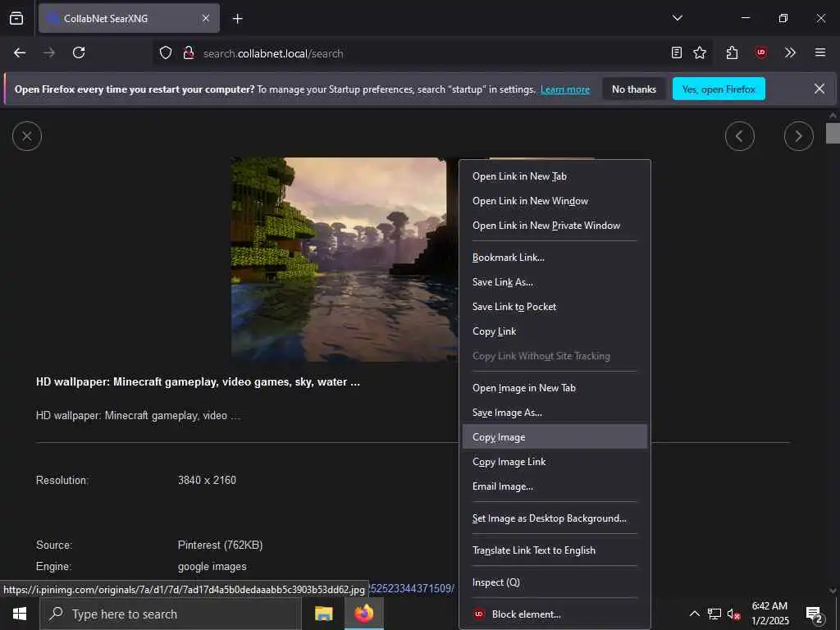This screenshot has height=630, width=840.
Task: Open File Explorer from taskbar
Action: pos(323,614)
